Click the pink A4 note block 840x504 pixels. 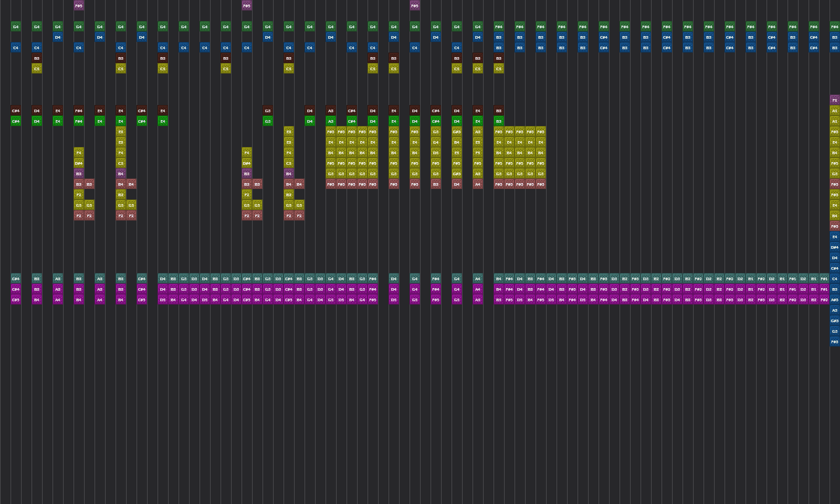pos(478,184)
